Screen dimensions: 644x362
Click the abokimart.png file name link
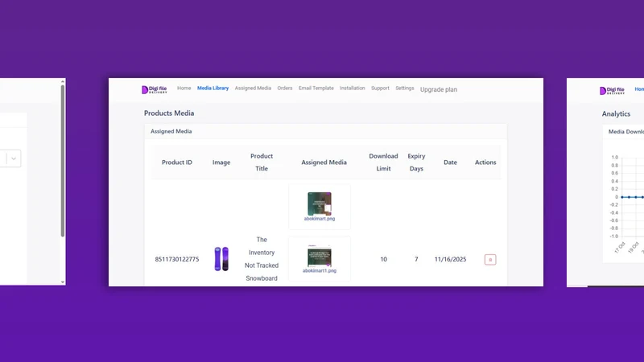320,219
